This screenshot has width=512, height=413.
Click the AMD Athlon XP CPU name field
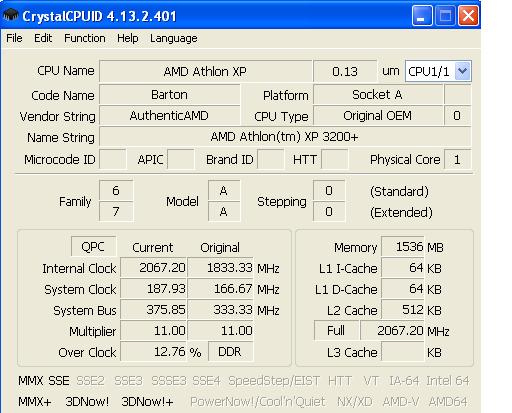click(205, 71)
